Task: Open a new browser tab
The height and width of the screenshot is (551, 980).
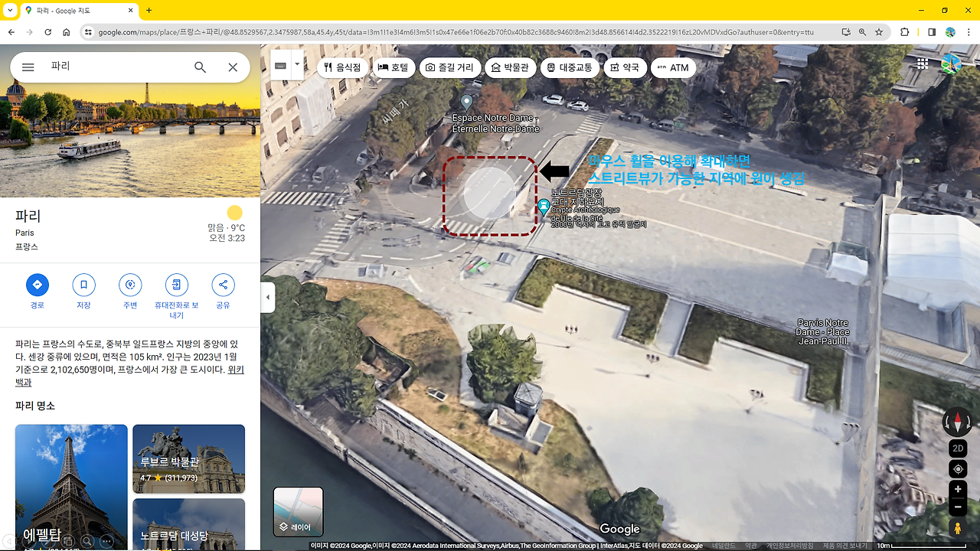Action: [149, 11]
